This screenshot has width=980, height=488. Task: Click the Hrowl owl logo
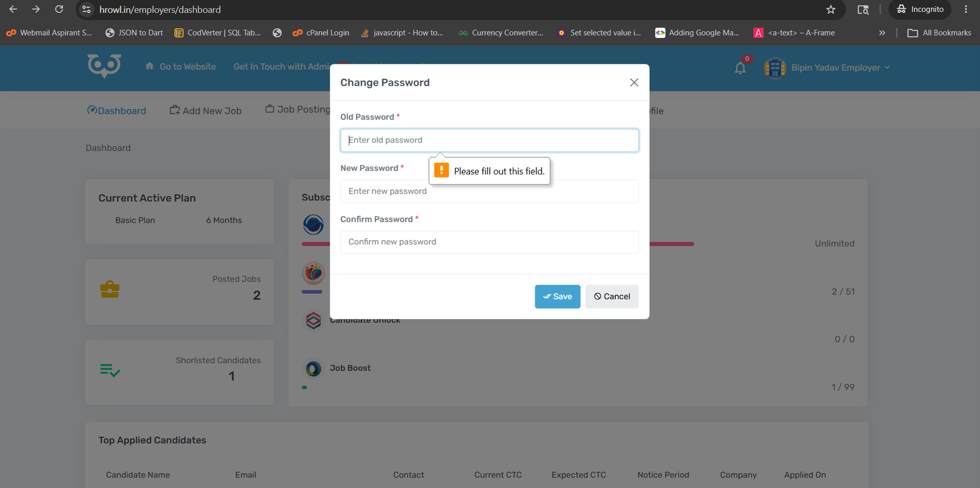tap(104, 66)
